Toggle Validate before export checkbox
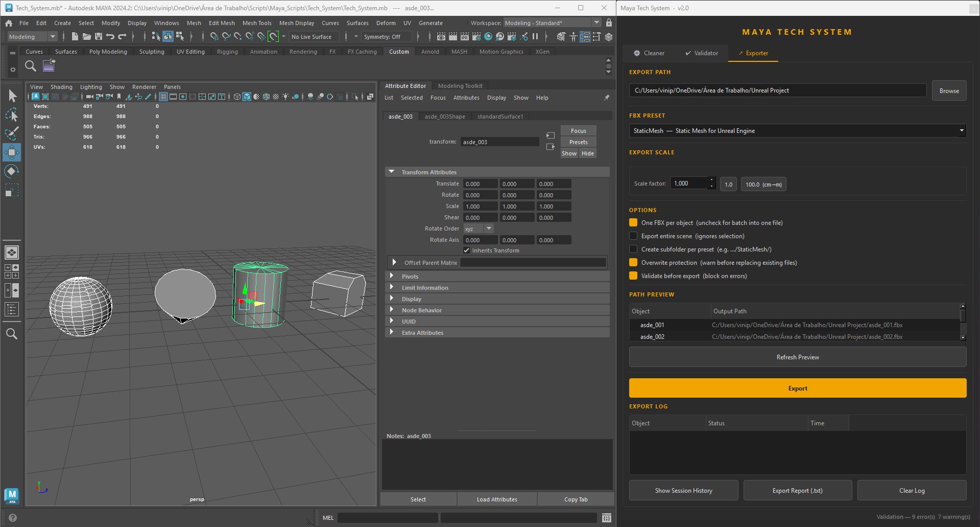980x527 pixels. tap(633, 276)
